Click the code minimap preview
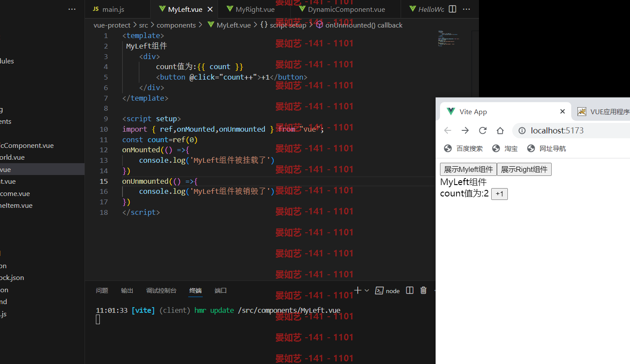 pyautogui.click(x=449, y=38)
